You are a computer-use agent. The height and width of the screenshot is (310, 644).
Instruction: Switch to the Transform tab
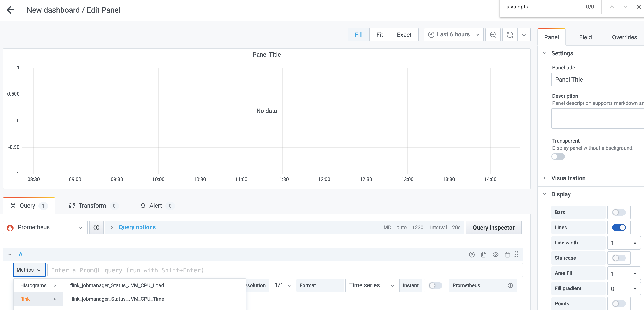(92, 206)
